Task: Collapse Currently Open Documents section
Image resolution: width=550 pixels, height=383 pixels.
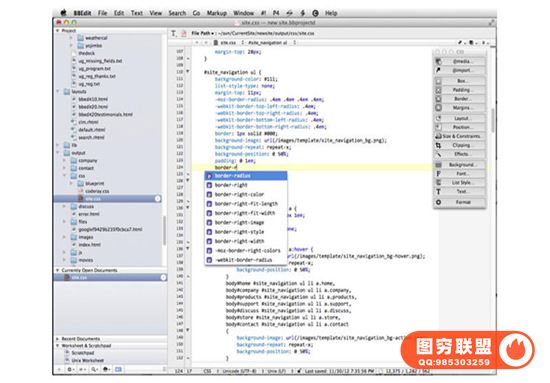Action: click(58, 270)
